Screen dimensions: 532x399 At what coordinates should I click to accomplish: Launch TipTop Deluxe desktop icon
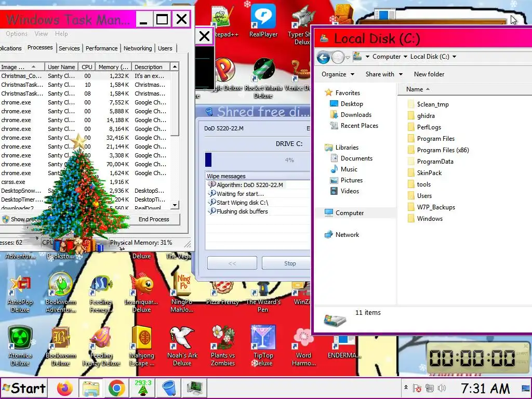tap(263, 346)
